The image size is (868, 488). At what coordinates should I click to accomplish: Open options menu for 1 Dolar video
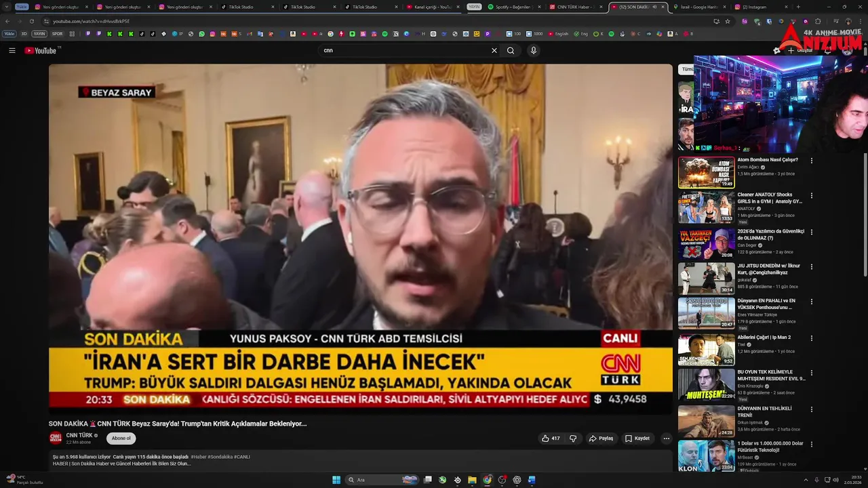pyautogui.click(x=811, y=444)
